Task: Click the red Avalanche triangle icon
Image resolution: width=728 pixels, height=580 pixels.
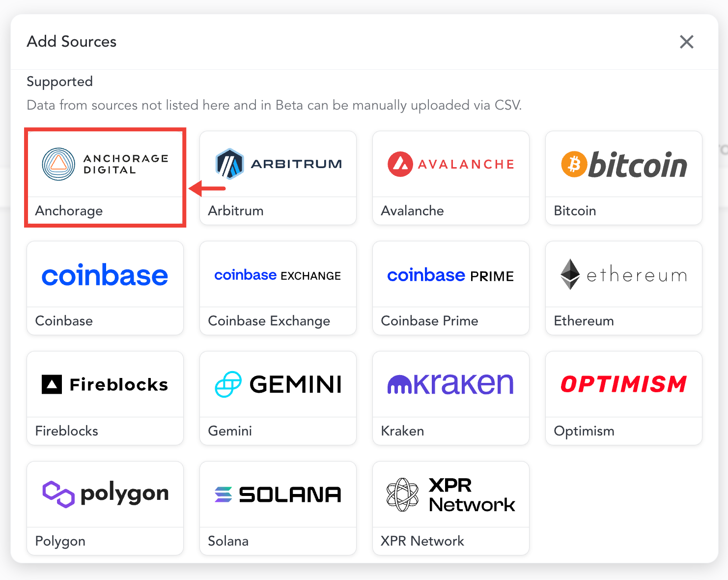Action: point(400,164)
